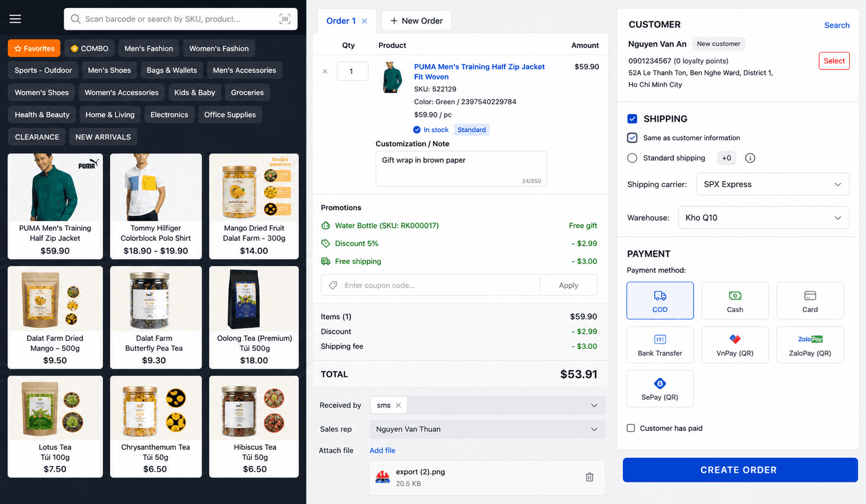Open a New Order tab
866x504 pixels.
pyautogui.click(x=416, y=21)
